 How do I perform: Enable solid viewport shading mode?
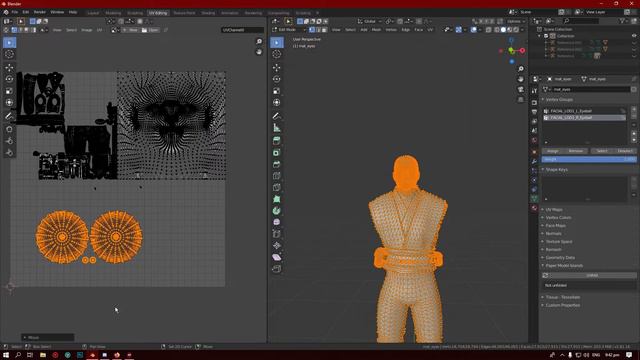pyautogui.click(x=503, y=30)
